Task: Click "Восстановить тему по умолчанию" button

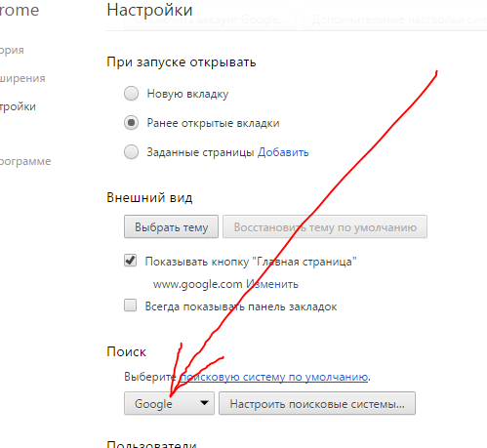Action: coord(325,226)
